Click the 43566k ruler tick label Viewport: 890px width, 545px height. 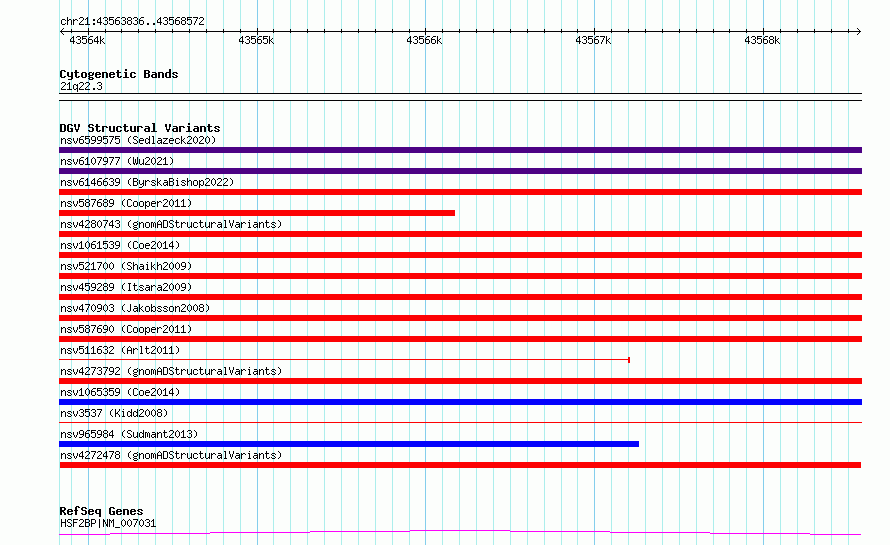pyautogui.click(x=424, y=40)
